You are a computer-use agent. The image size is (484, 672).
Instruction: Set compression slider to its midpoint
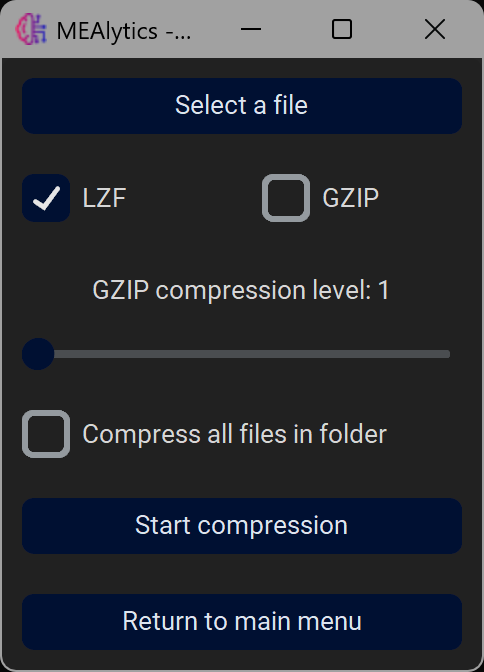(244, 354)
